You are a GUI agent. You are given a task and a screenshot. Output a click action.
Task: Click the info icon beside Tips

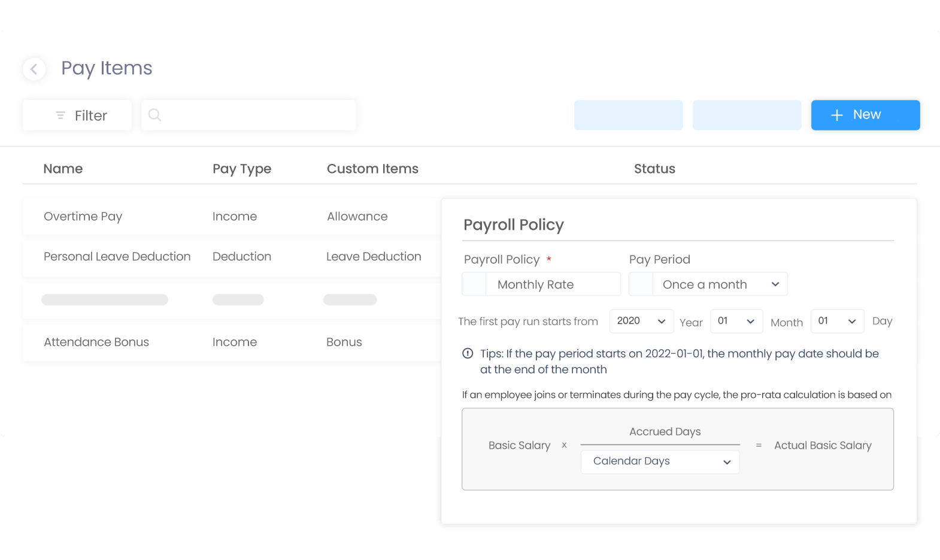tap(468, 354)
